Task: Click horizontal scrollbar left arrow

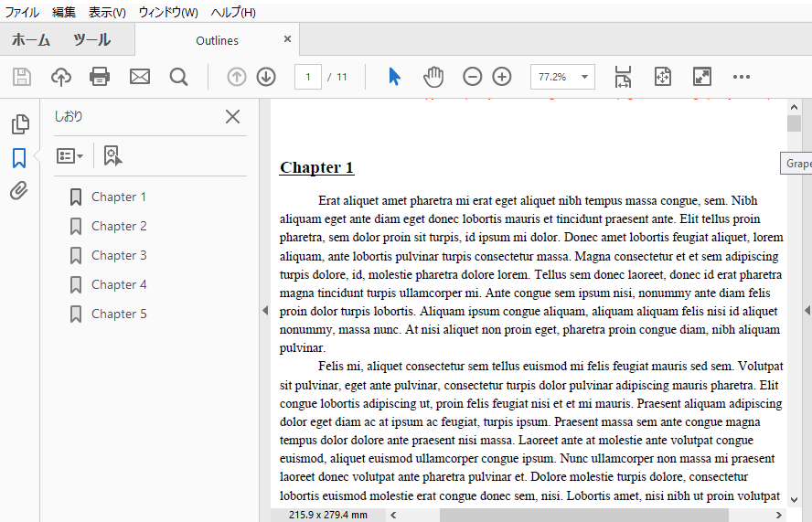Action: click(393, 515)
